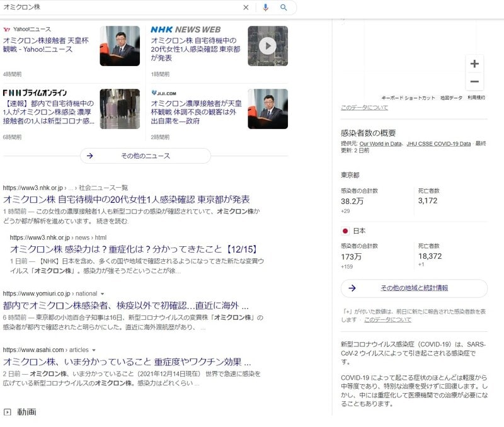Click the 地図データ label on the map
The image size is (504, 427).
click(x=451, y=98)
